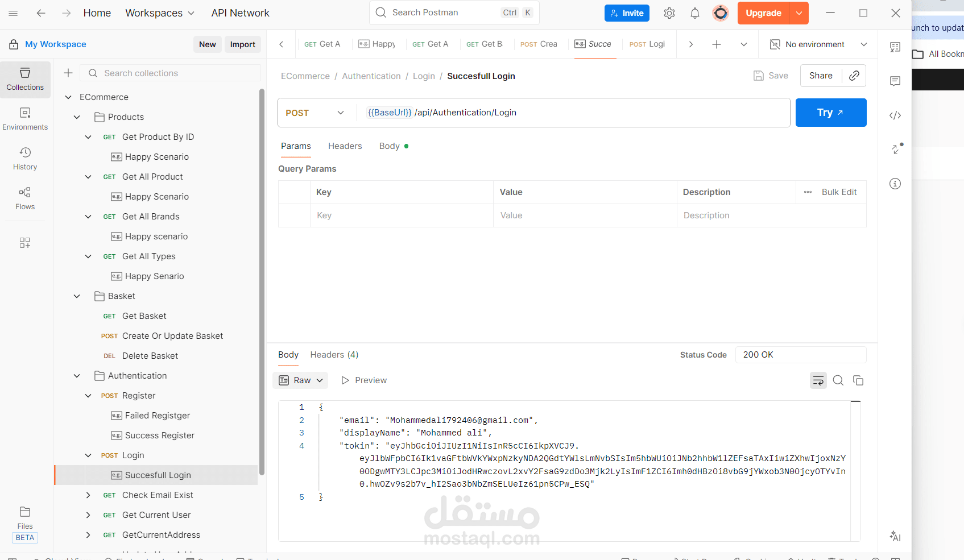964x560 pixels.
Task: Open the Success Register example
Action: point(160,435)
